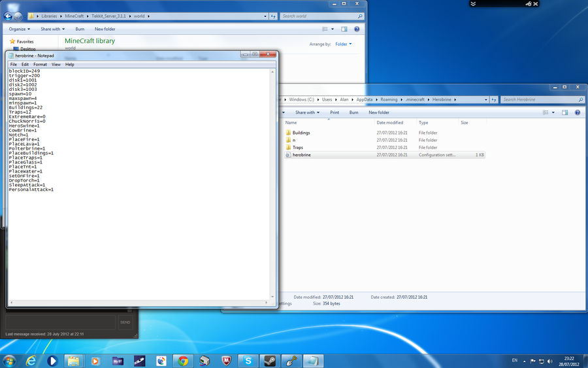The image size is (588, 368).
Task: Select Tekkit_Server_3.1.1 in the world breadcrumb
Action: (108, 16)
